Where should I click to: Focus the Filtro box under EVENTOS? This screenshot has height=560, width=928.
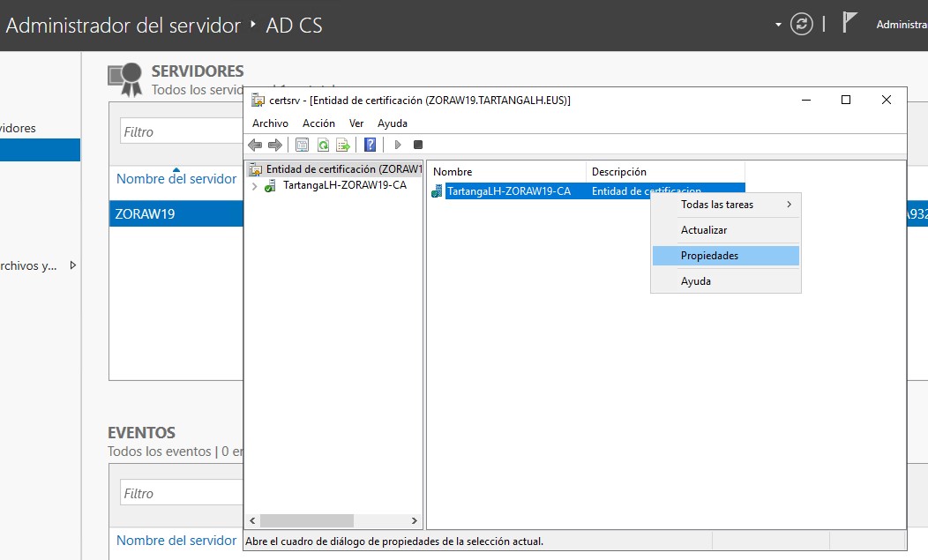[182, 494]
